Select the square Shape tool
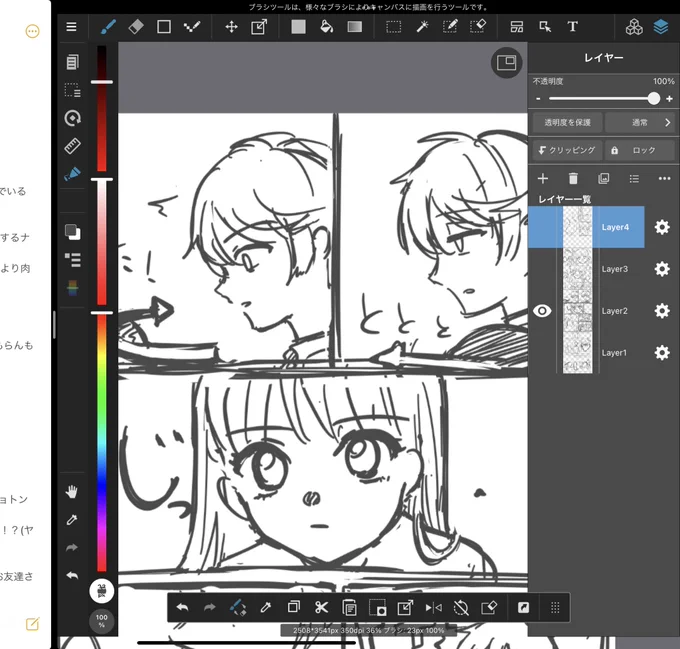Image resolution: width=680 pixels, height=649 pixels. tap(163, 27)
